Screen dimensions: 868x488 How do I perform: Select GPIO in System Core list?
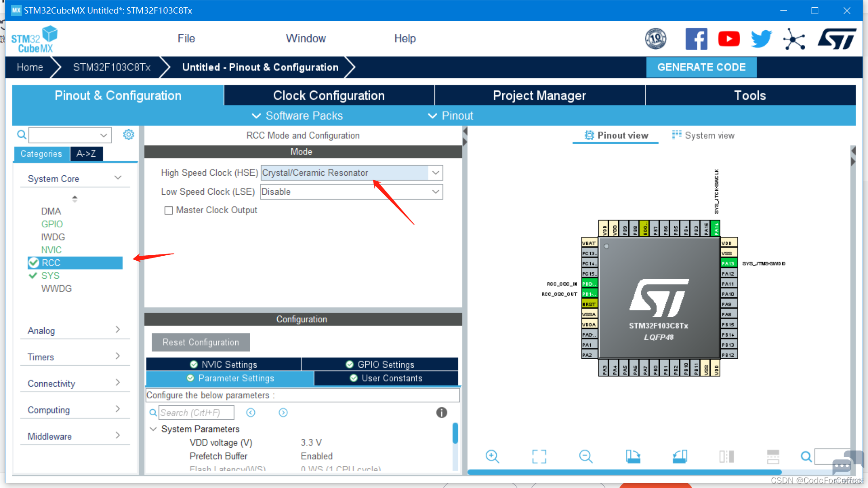pyautogui.click(x=52, y=224)
